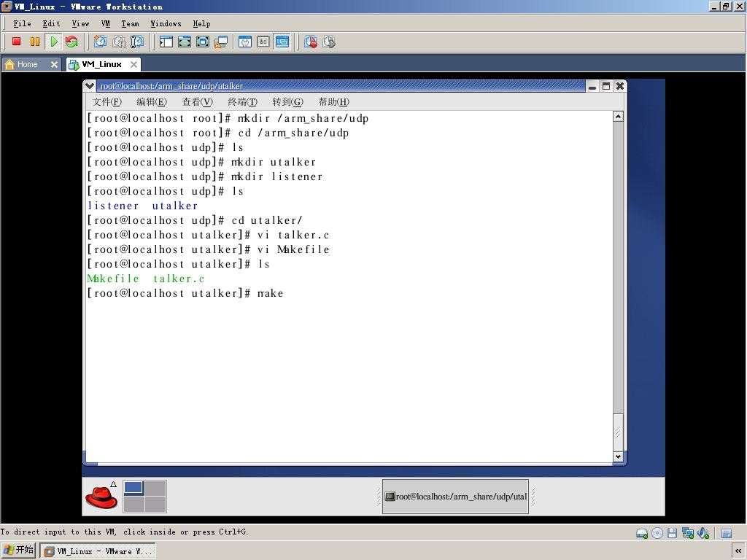Open terminal 帮助(H) menu

333,101
